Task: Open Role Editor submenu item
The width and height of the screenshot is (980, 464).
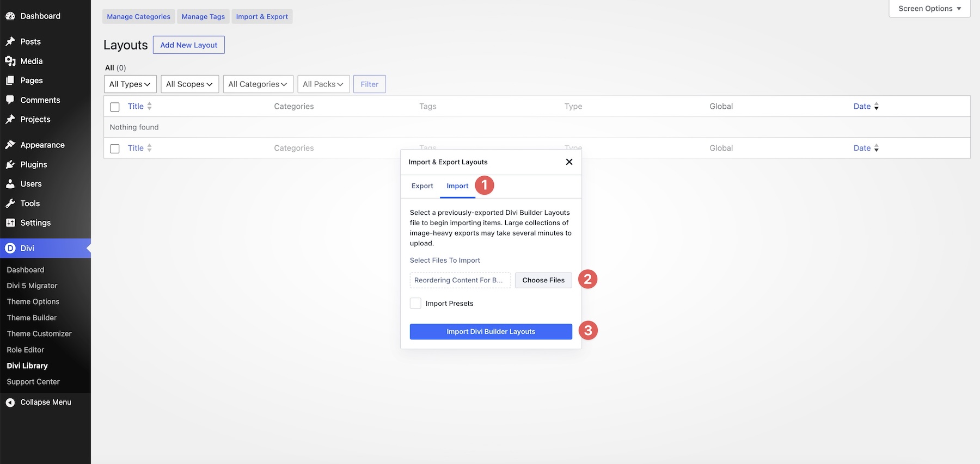Action: [26, 350]
